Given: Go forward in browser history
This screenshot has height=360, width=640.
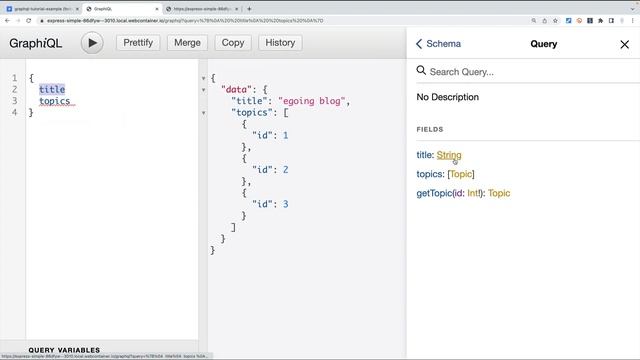Looking at the screenshot, I should [18, 20].
